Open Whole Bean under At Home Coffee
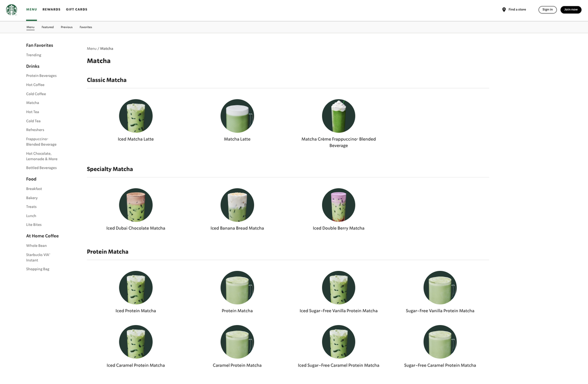Image resolution: width=588 pixels, height=384 pixels. click(36, 246)
